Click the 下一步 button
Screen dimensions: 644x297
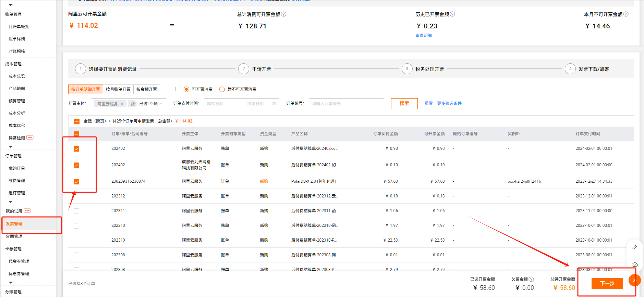click(x=607, y=283)
